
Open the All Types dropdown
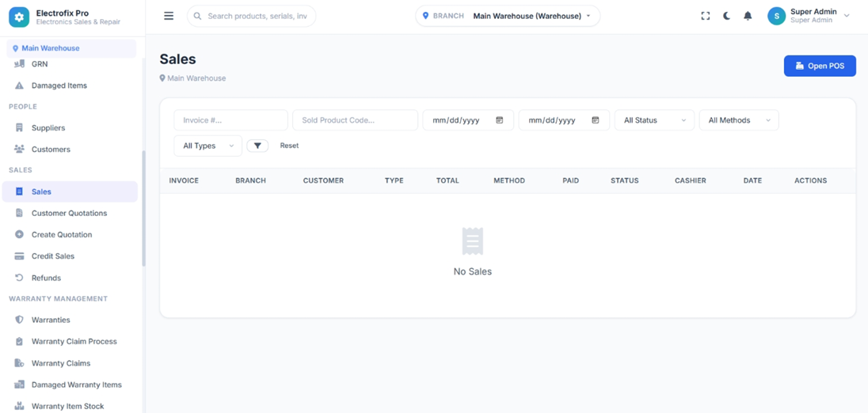click(x=208, y=146)
